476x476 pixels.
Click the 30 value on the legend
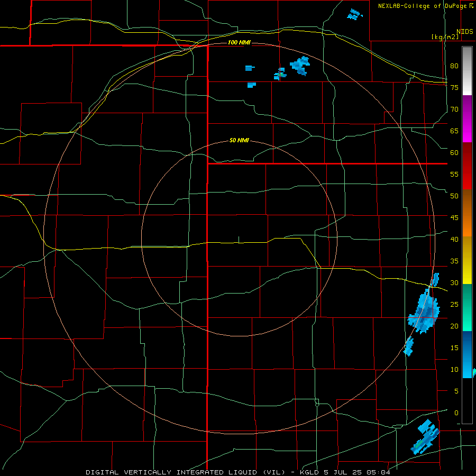(454, 283)
